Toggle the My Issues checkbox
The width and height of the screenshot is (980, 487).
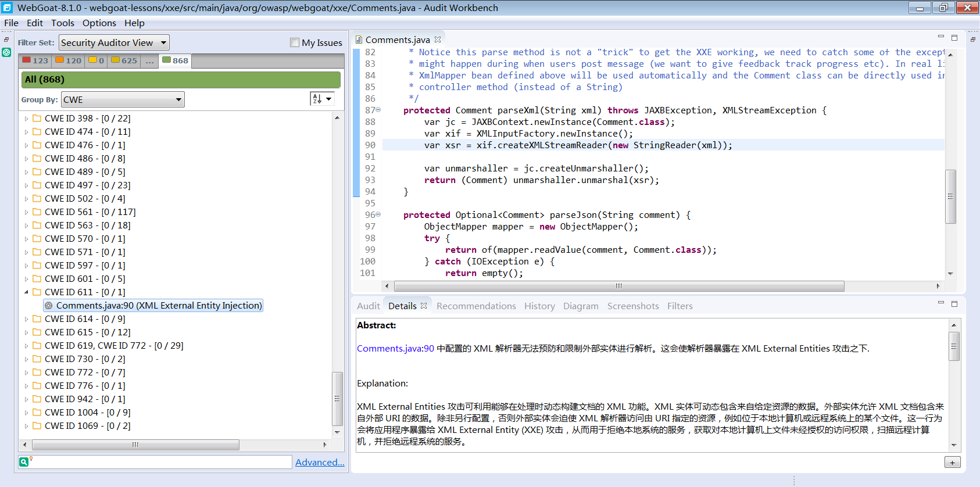(295, 42)
